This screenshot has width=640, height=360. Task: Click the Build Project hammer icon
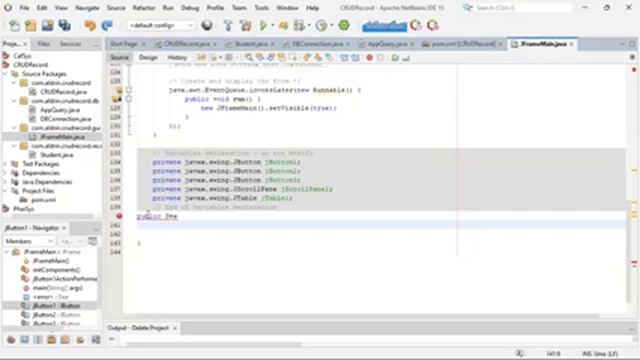click(228, 26)
